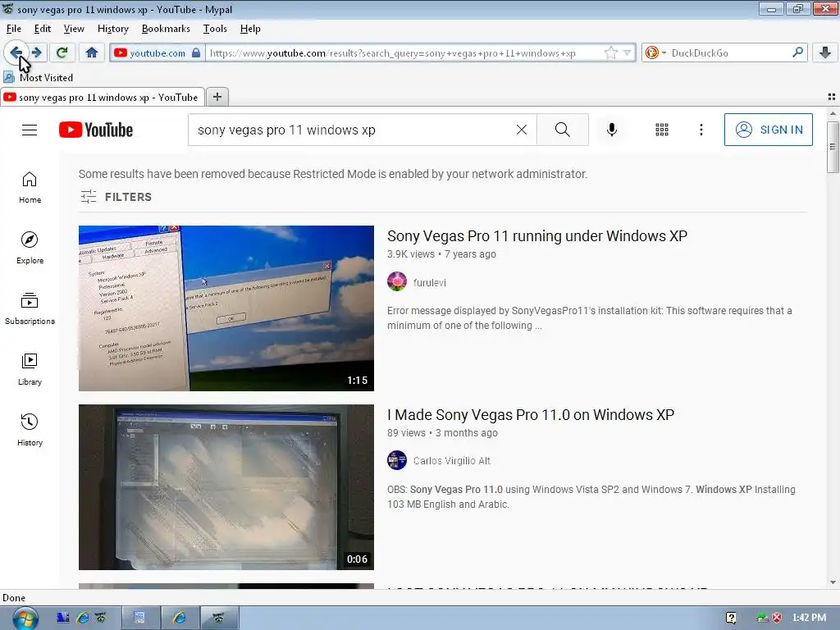Open Subscriptions in YouTube sidebar
The height and width of the screenshot is (630, 840).
pyautogui.click(x=30, y=308)
